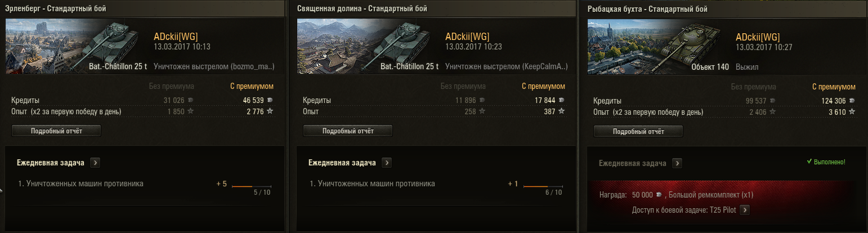Open detailed report for Священная долина battle
The width and height of the screenshot is (868, 233).
tap(348, 131)
